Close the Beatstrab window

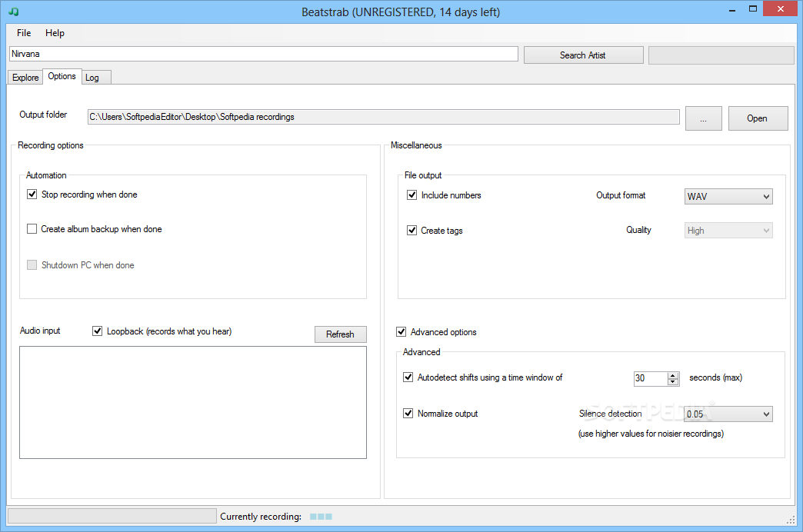pyautogui.click(x=781, y=9)
